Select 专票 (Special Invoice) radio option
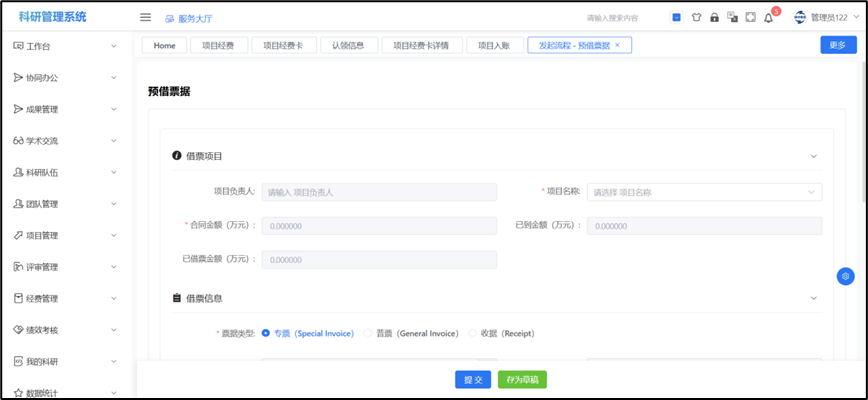Image resolution: width=868 pixels, height=400 pixels. (266, 333)
